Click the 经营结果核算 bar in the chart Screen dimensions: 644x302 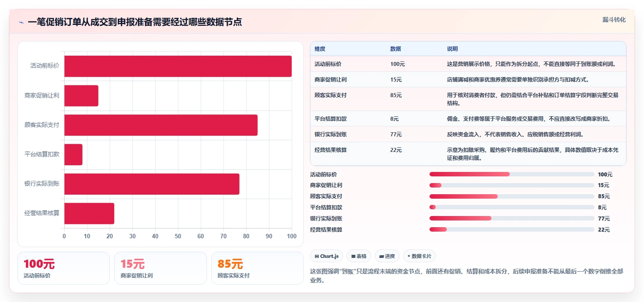[x=89, y=213]
